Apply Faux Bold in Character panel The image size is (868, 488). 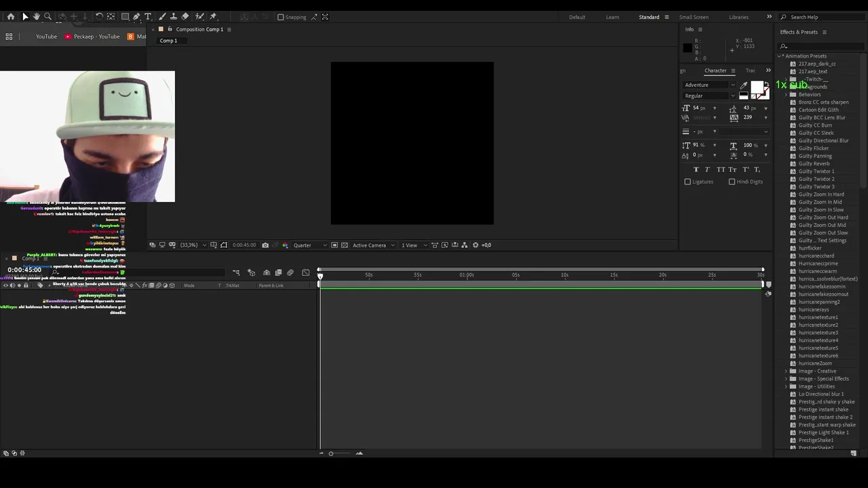click(x=696, y=169)
